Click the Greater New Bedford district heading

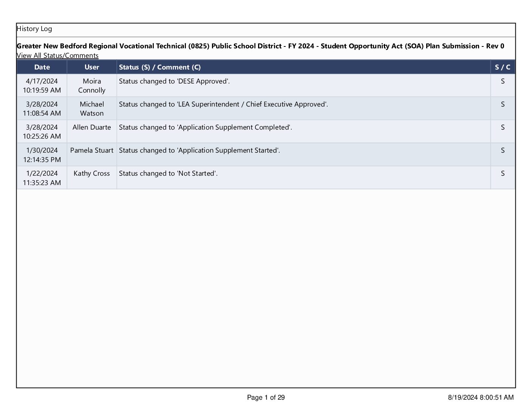(x=260, y=46)
